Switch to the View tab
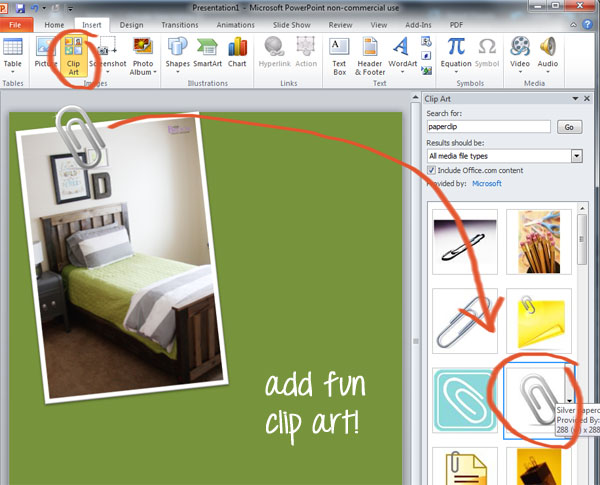This screenshot has height=485, width=600. tap(378, 25)
